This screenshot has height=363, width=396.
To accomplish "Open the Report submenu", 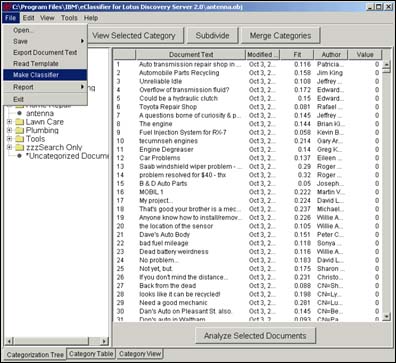I will pos(45,87).
